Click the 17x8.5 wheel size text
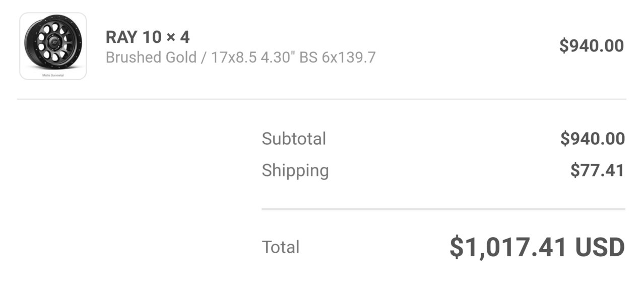The image size is (644, 282). (x=233, y=57)
